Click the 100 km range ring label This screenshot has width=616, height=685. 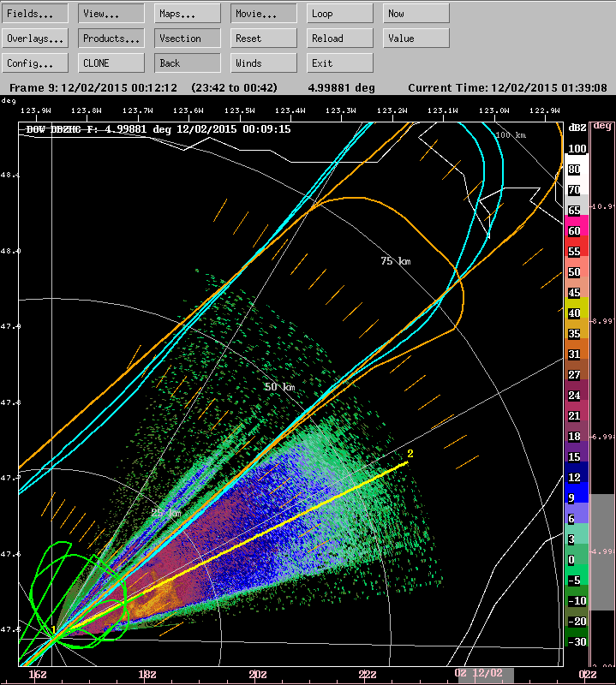[x=511, y=135]
